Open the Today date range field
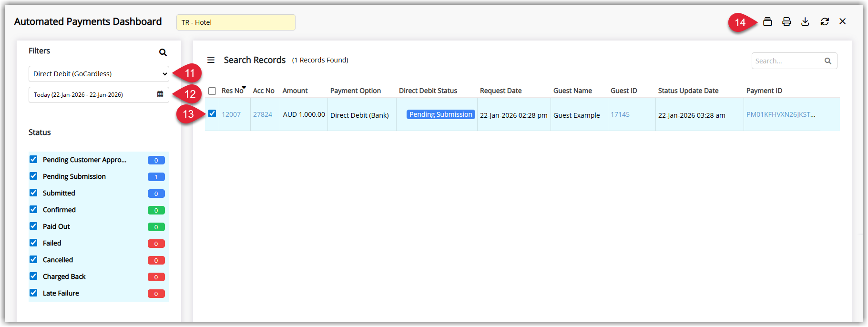Screen dimensions: 868x327 (x=99, y=94)
